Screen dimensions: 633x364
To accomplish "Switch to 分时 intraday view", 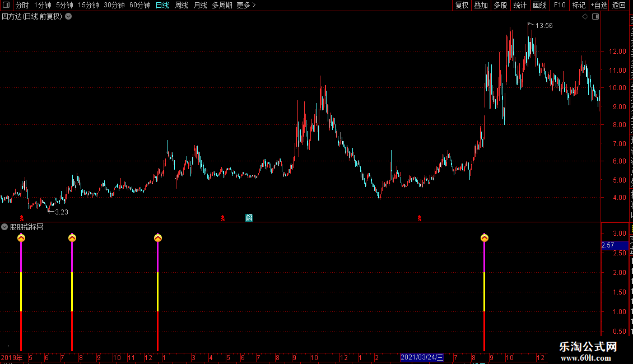I will [x=22, y=5].
